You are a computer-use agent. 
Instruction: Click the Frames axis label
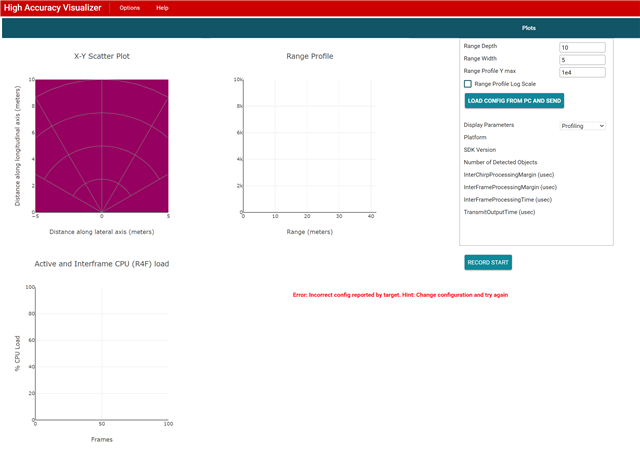(x=102, y=440)
